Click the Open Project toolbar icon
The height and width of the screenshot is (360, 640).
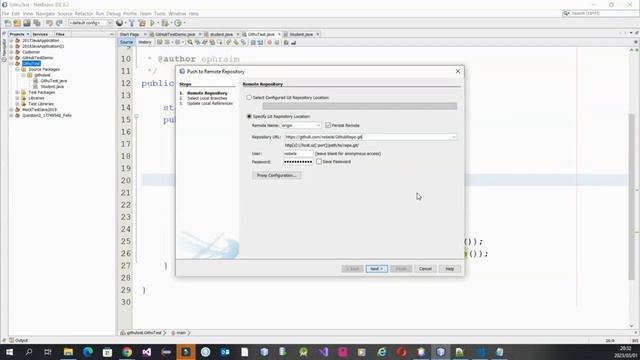[x=27, y=23]
